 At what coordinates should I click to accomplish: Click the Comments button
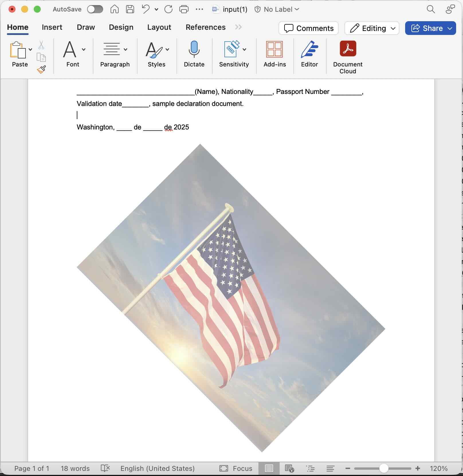[308, 28]
